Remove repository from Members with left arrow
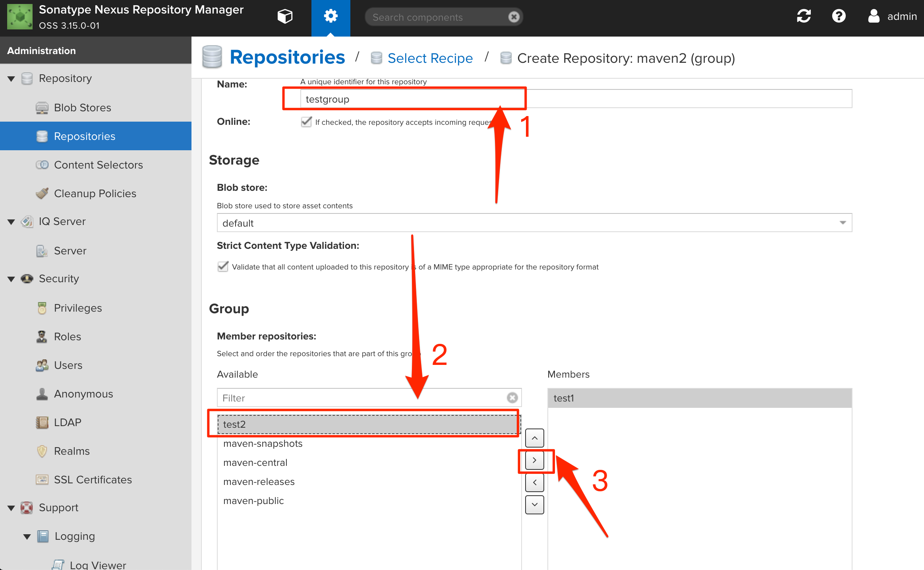Screen dimensions: 924x570 coord(535,483)
